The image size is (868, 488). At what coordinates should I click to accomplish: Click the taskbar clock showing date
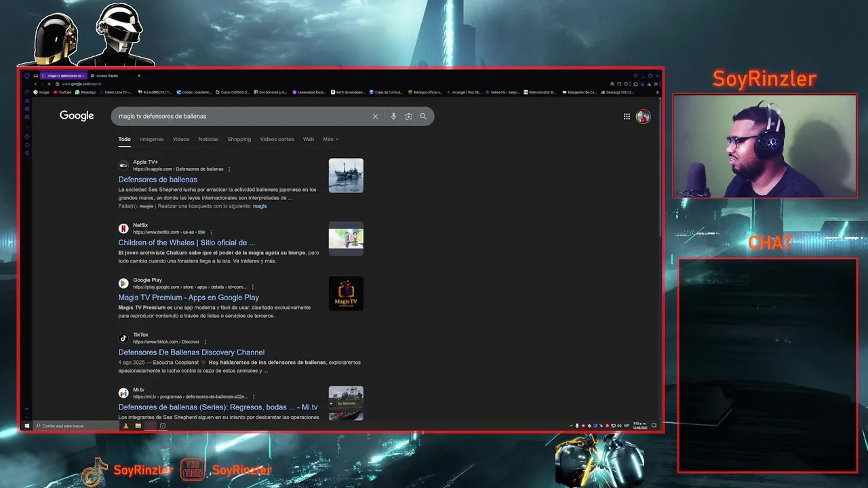tap(640, 426)
